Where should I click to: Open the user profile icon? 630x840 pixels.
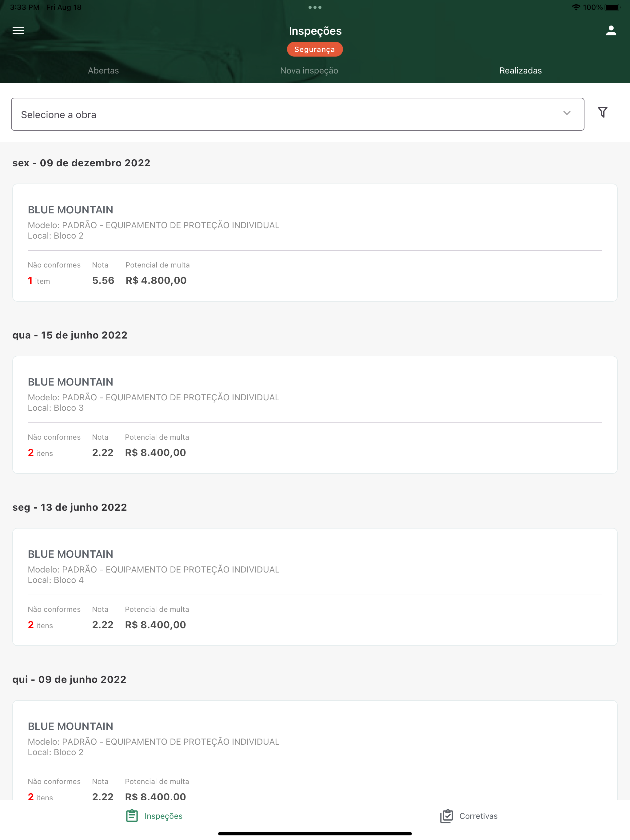[x=611, y=30]
